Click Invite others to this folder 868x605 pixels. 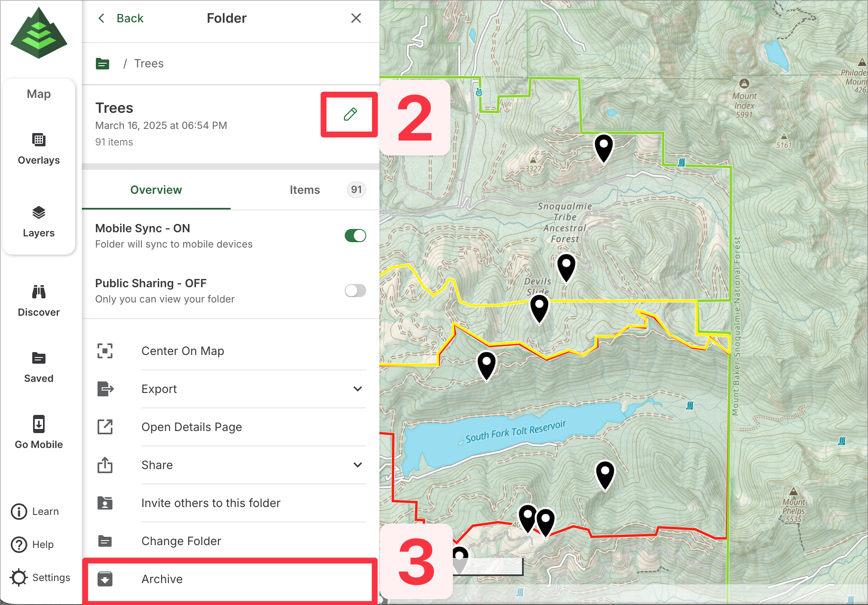(211, 503)
